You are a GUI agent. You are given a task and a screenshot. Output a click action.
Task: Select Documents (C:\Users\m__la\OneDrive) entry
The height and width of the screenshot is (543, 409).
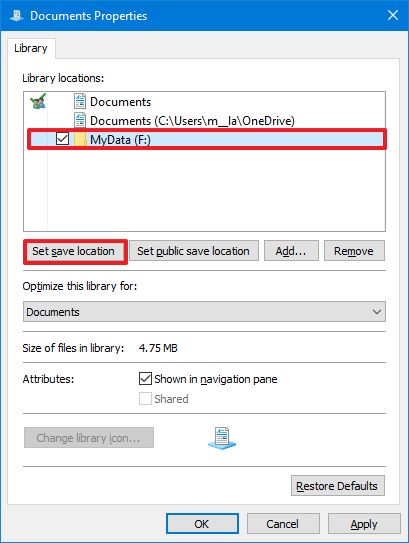point(192,121)
